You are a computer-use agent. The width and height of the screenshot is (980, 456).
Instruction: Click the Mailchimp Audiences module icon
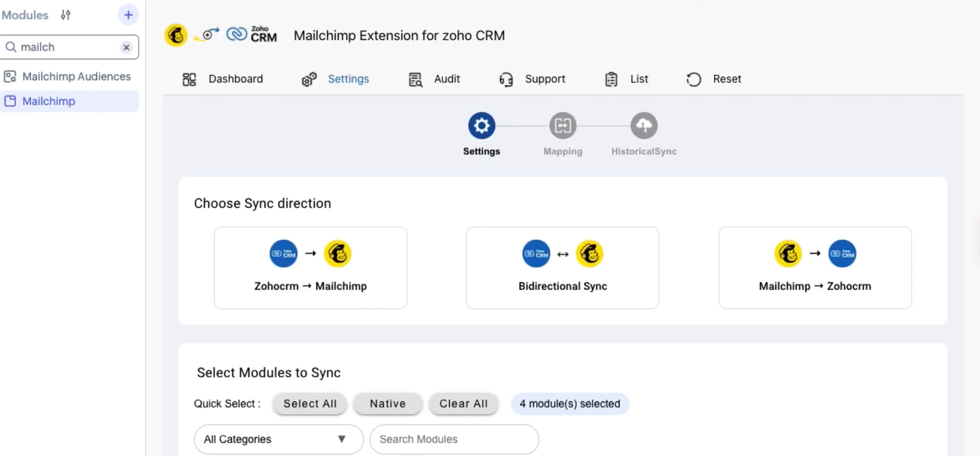(10, 77)
